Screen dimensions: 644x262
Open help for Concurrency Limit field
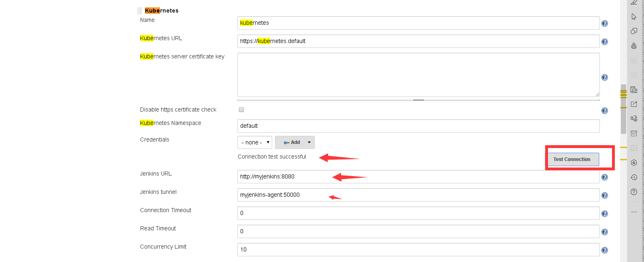(605, 250)
